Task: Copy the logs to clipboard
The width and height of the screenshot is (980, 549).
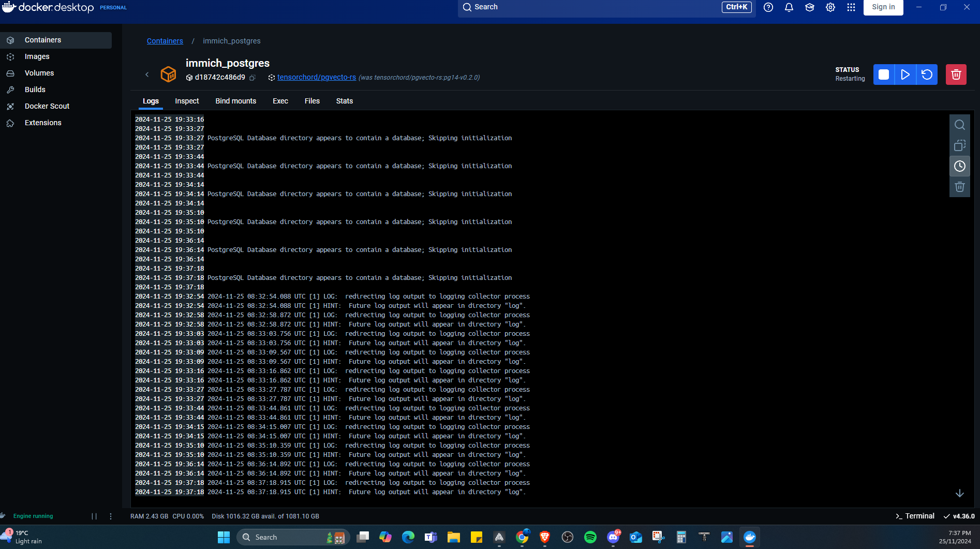Action: coord(960,145)
